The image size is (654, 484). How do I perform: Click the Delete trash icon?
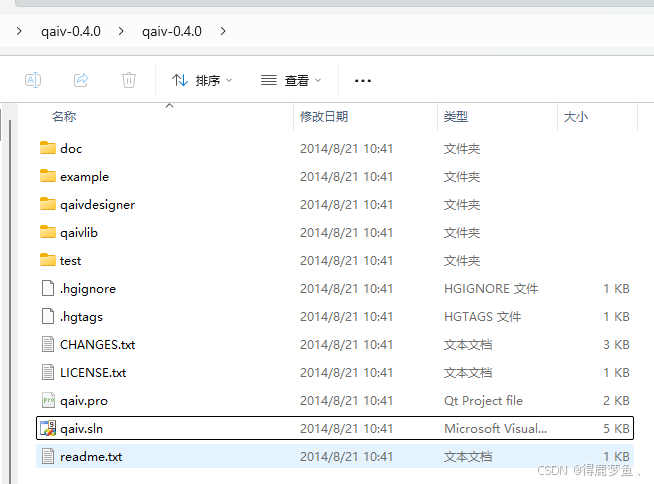129,80
